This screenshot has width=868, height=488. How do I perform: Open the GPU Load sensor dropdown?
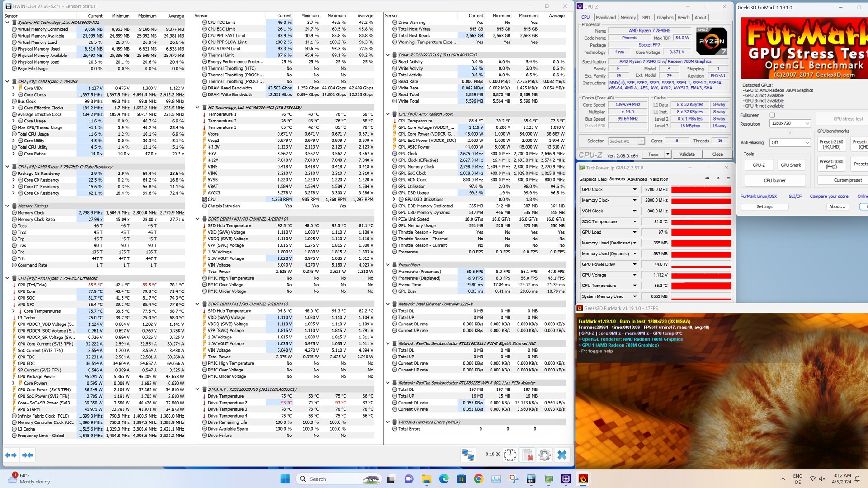coord(635,232)
